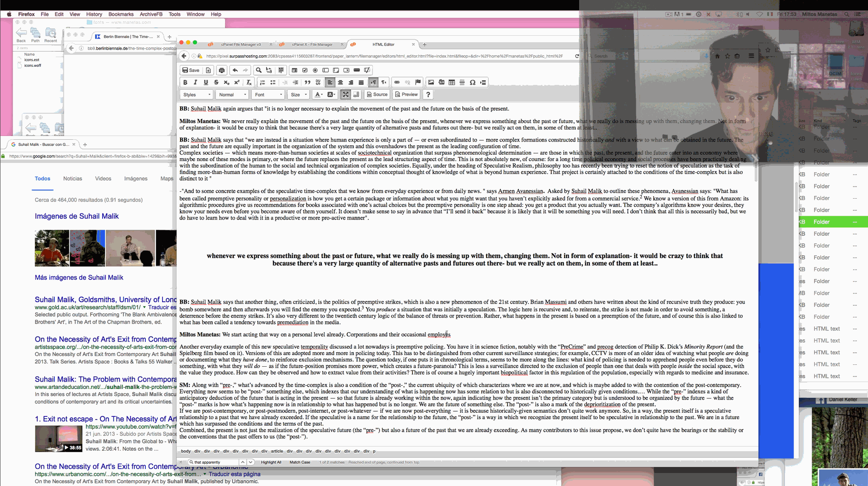Select the Imágenes tab in Google results
Image resolution: width=868 pixels, height=486 pixels.
(x=136, y=179)
